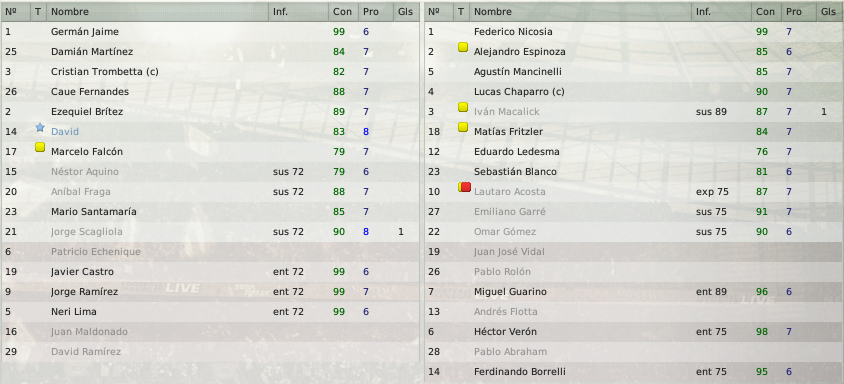844x384 pixels.
Task: Click the blue star icon beside David
Action: tap(39, 128)
